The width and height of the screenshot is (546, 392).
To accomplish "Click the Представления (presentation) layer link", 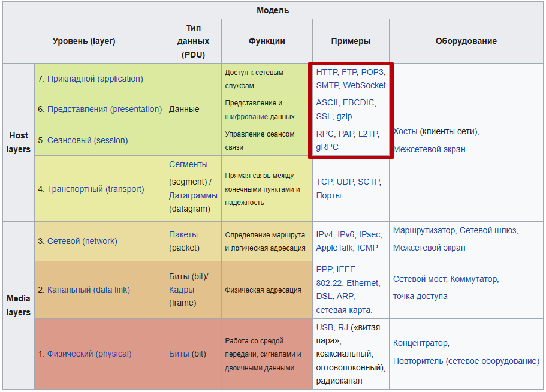I will [104, 109].
